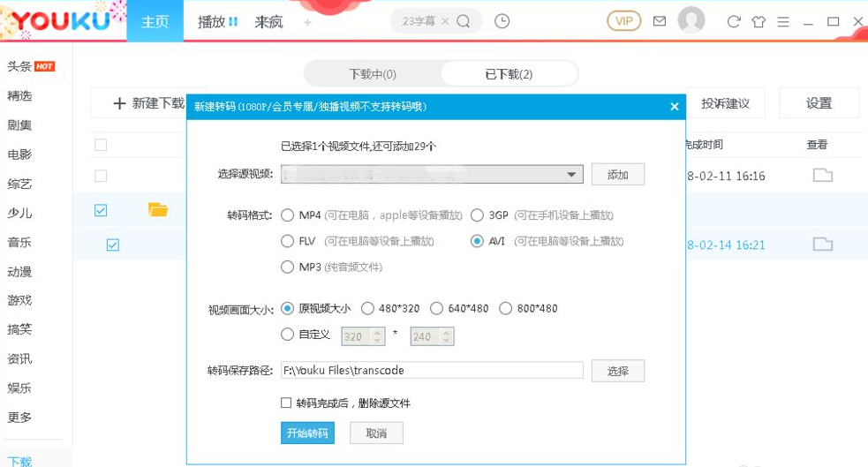Toggle the select-all checkbox in header
The width and height of the screenshot is (868, 467).
101,145
